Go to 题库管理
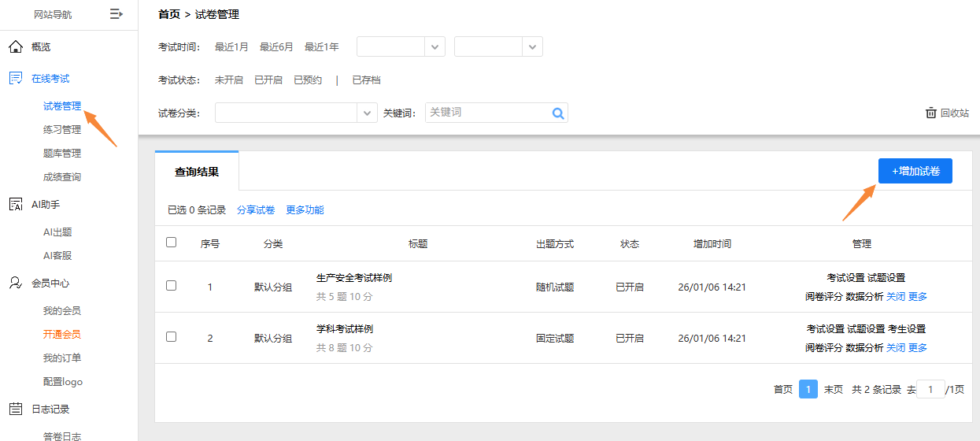The image size is (980, 441). coord(62,154)
